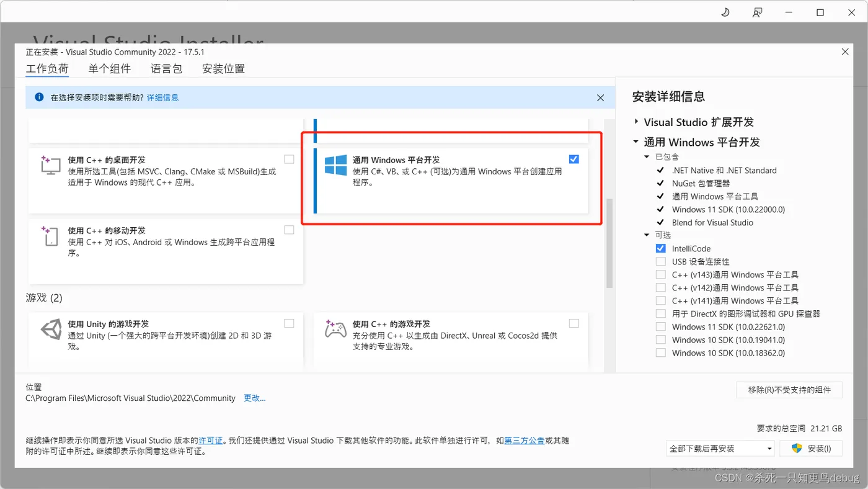868x489 pixels.
Task: Enable DirectX graphics debugger and GPU profiler
Action: tap(660, 313)
